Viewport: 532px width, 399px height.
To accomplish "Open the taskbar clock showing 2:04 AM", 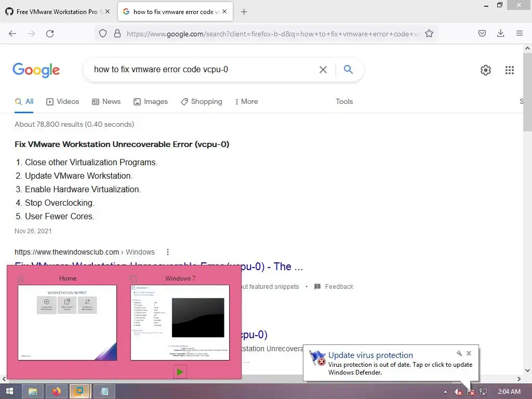I will pos(509,392).
